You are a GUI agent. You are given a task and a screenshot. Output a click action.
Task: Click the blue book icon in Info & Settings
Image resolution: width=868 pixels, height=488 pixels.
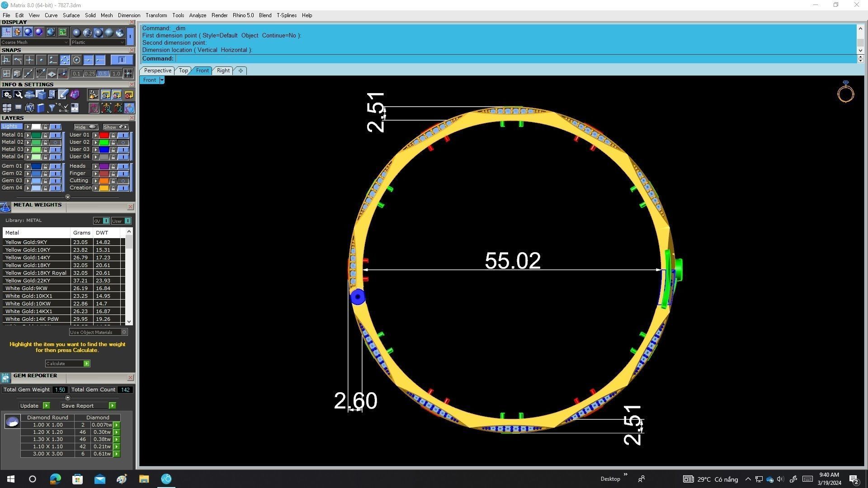41,108
